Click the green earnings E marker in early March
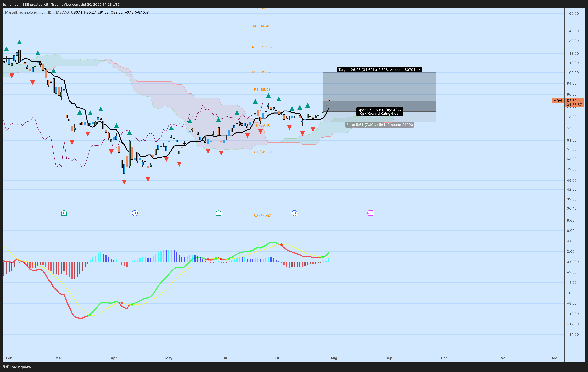This screenshot has height=372, width=588. (x=64, y=213)
